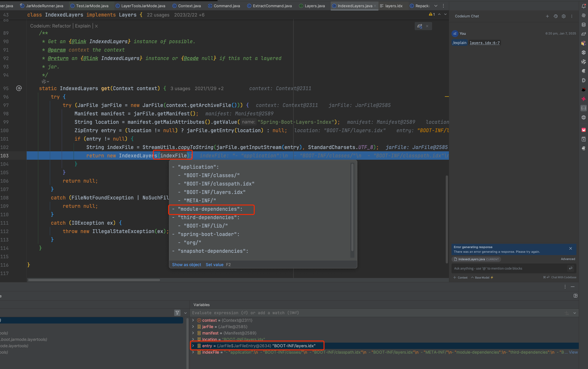Open Codeium chat history clock icon
This screenshot has width=588, height=369.
click(x=555, y=16)
